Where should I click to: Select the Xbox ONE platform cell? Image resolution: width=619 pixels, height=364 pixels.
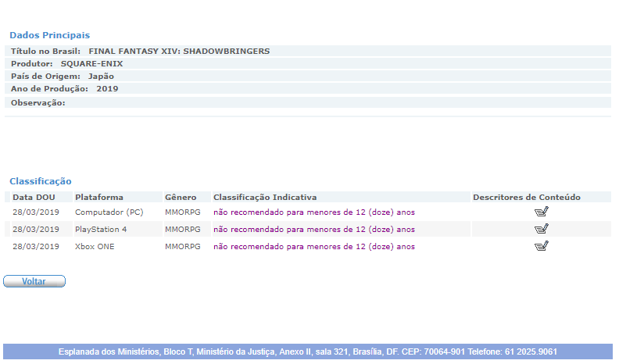[95, 247]
